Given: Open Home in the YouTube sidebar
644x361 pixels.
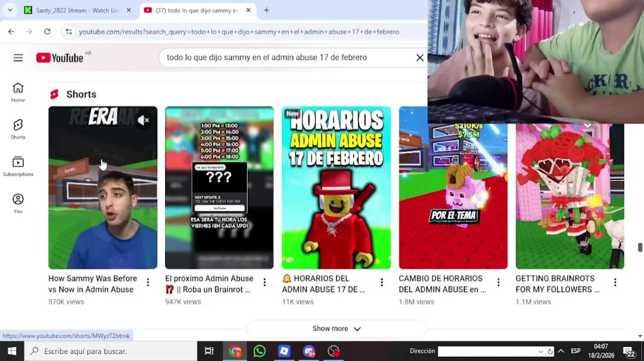Looking at the screenshot, I should [18, 93].
